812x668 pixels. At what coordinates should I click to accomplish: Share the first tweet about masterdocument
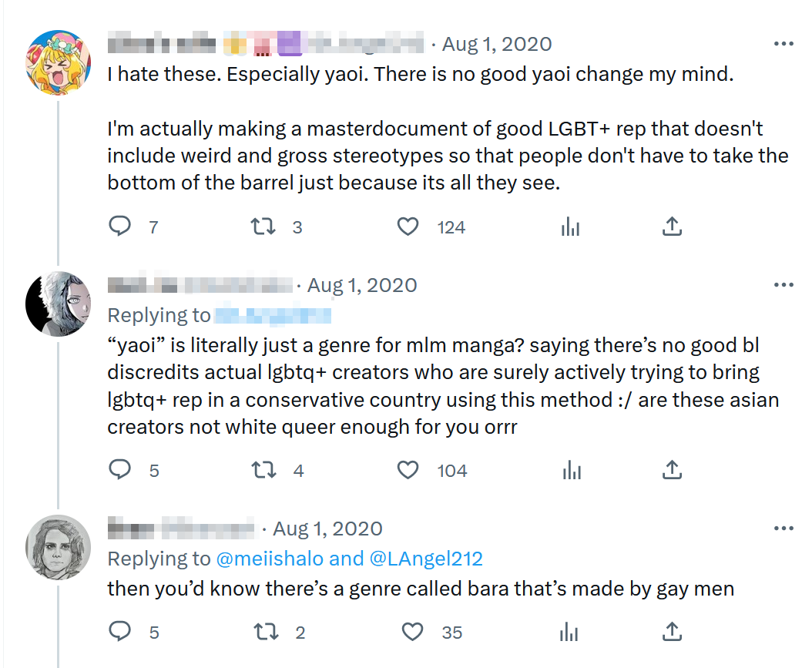[672, 227]
